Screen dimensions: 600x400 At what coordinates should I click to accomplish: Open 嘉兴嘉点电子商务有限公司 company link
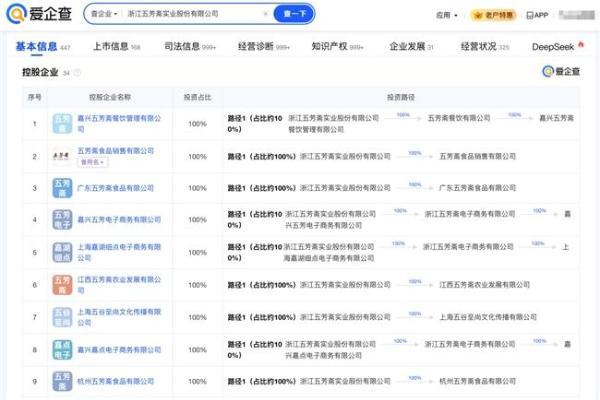click(x=119, y=349)
